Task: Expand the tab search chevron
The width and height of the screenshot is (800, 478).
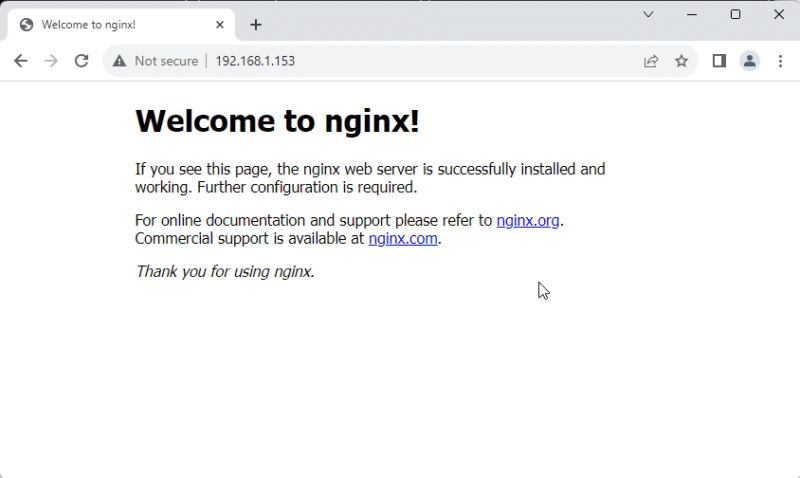Action: (x=648, y=14)
